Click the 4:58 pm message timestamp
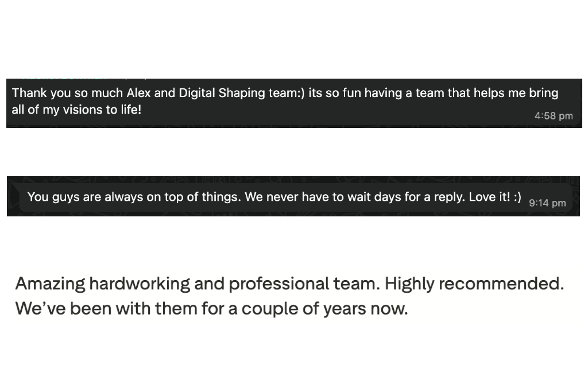The image size is (588, 392). 554,116
